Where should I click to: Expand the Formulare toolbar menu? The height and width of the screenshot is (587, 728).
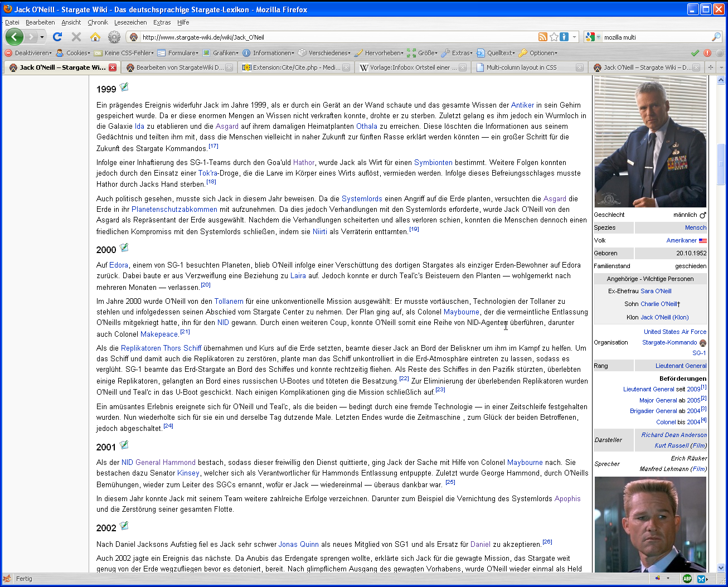pyautogui.click(x=178, y=53)
